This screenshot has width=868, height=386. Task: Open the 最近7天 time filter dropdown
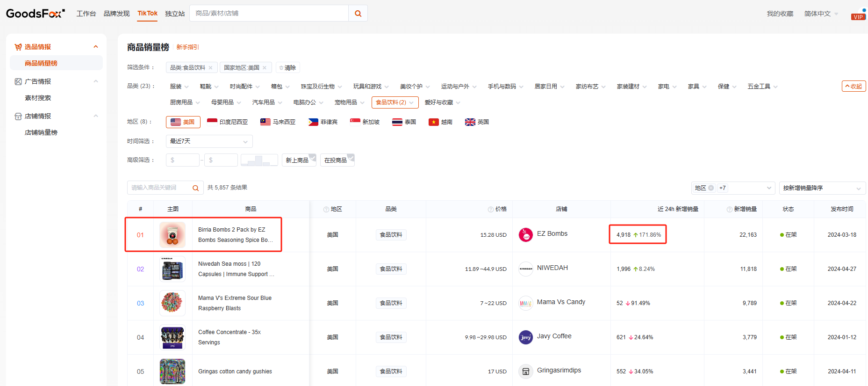[209, 141]
